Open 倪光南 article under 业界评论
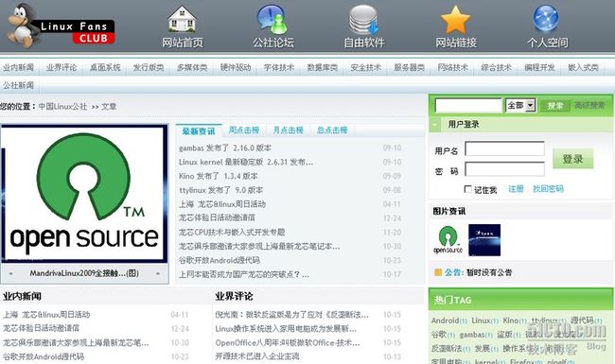Screen dimensions: 615x364 click(291, 314)
